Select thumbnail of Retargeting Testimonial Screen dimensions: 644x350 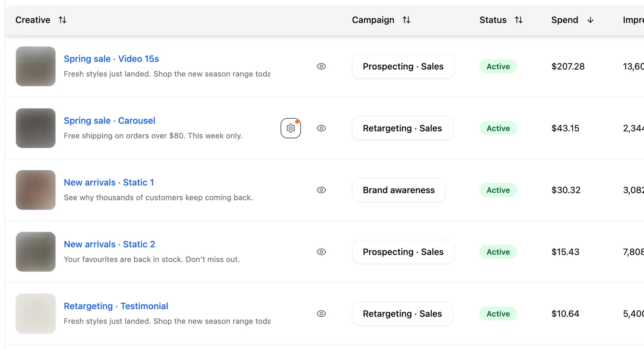35,313
